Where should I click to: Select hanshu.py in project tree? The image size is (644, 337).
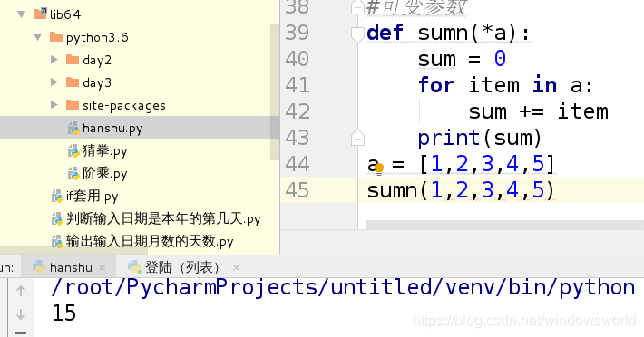pos(112,129)
